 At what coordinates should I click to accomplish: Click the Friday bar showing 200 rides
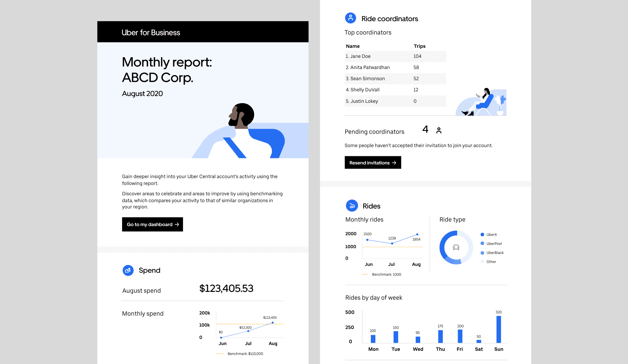point(460,336)
